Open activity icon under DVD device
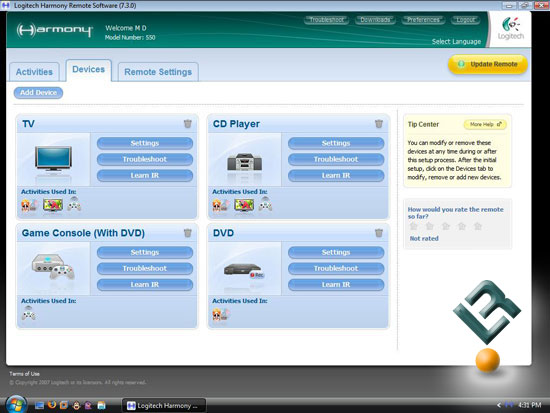Screen dimensions: 550x413 click(220, 314)
